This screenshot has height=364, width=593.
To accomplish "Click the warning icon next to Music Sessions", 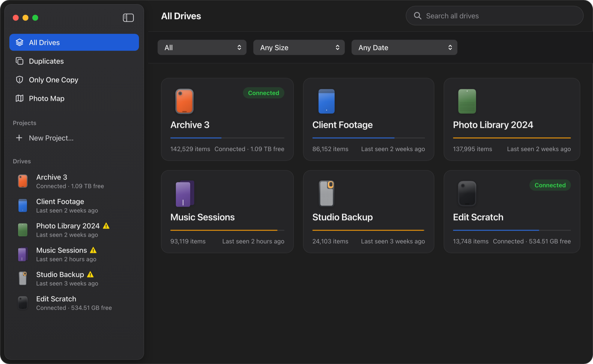I will 93,250.
